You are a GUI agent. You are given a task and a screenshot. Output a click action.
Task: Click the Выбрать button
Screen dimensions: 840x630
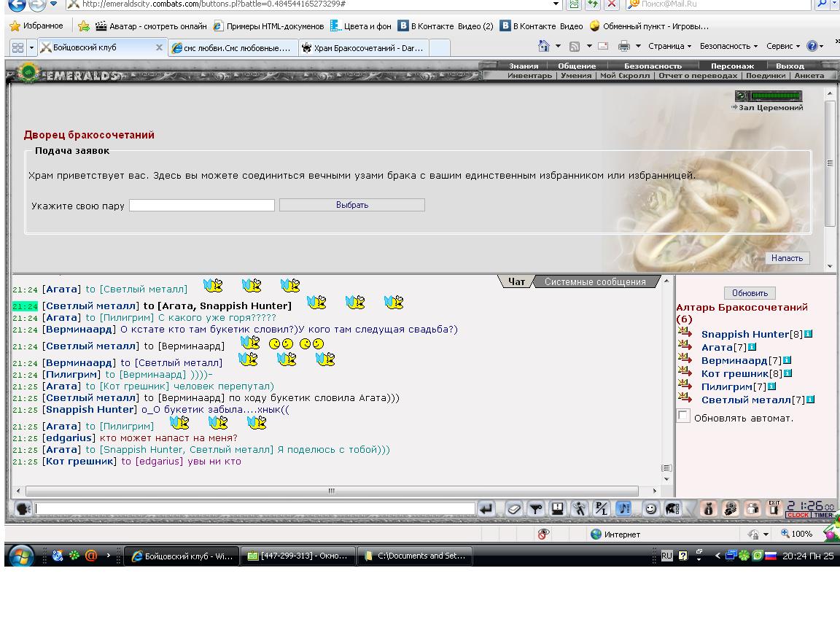coord(352,205)
